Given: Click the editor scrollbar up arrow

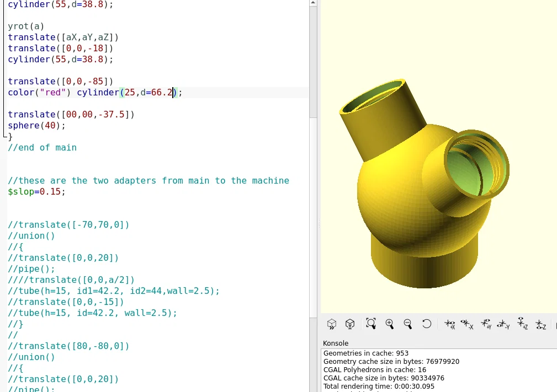Looking at the screenshot, I should [313, 3].
